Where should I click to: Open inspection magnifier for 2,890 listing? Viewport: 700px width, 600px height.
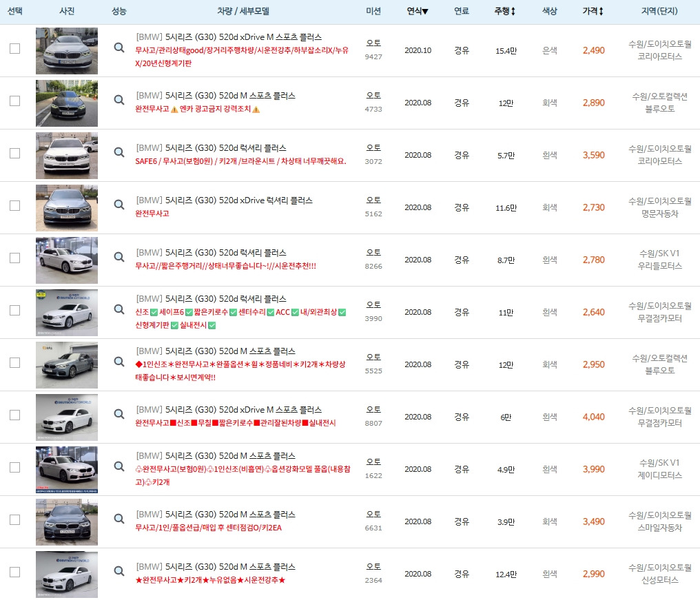coord(119,100)
